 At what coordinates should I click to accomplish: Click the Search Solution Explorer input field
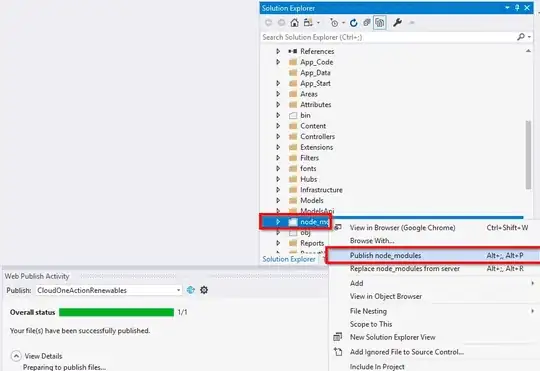coord(388,37)
